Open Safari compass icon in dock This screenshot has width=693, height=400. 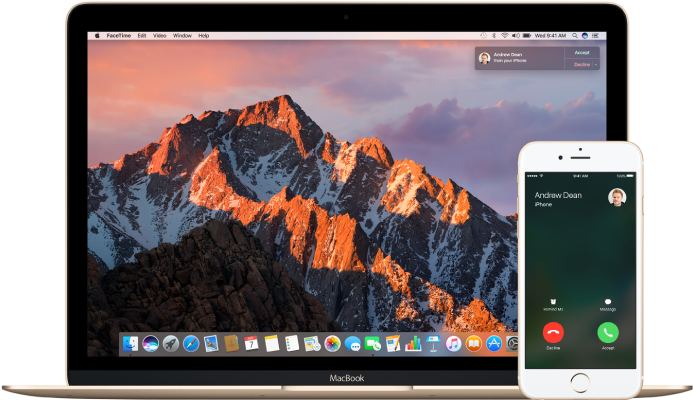[x=191, y=343]
